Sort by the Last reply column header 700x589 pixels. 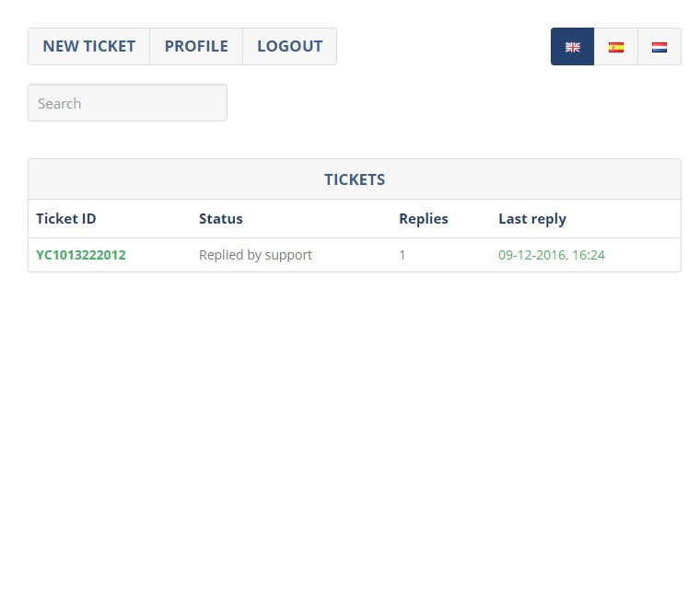click(x=532, y=219)
